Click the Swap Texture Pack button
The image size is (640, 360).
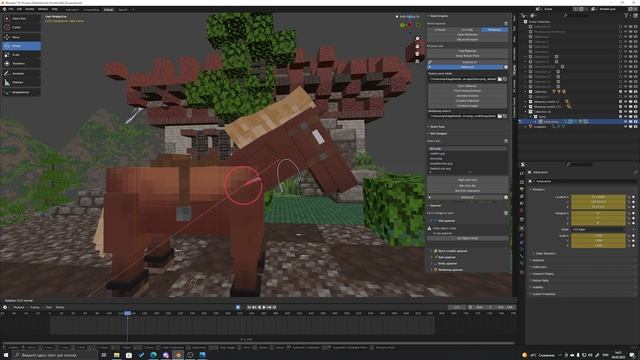(x=467, y=56)
